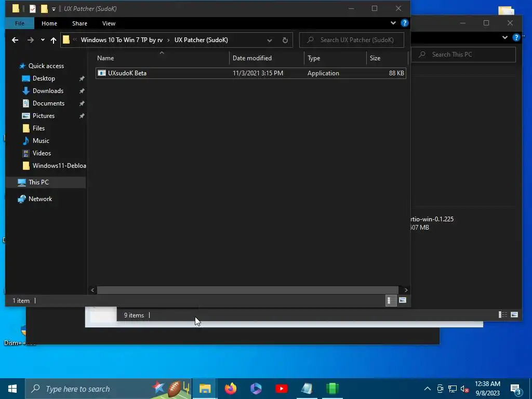This screenshot has width=532, height=399.
Task: Select Network in navigation pane
Action: (x=40, y=199)
